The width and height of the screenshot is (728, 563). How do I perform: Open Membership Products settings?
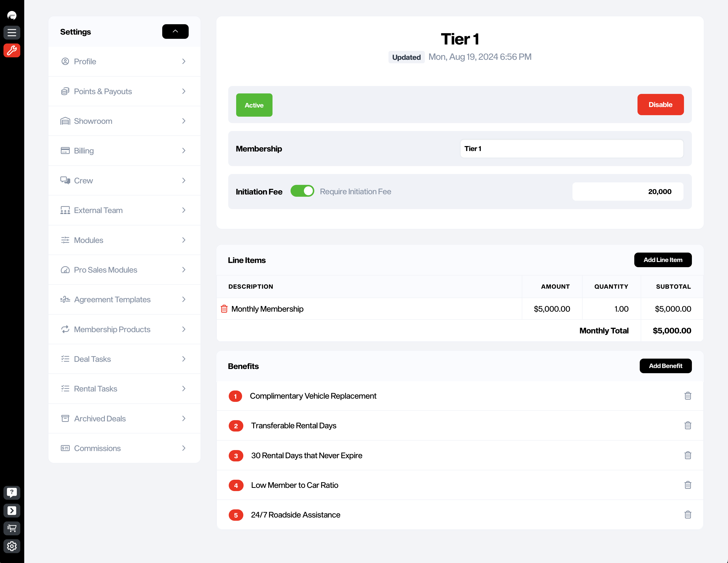(x=112, y=329)
